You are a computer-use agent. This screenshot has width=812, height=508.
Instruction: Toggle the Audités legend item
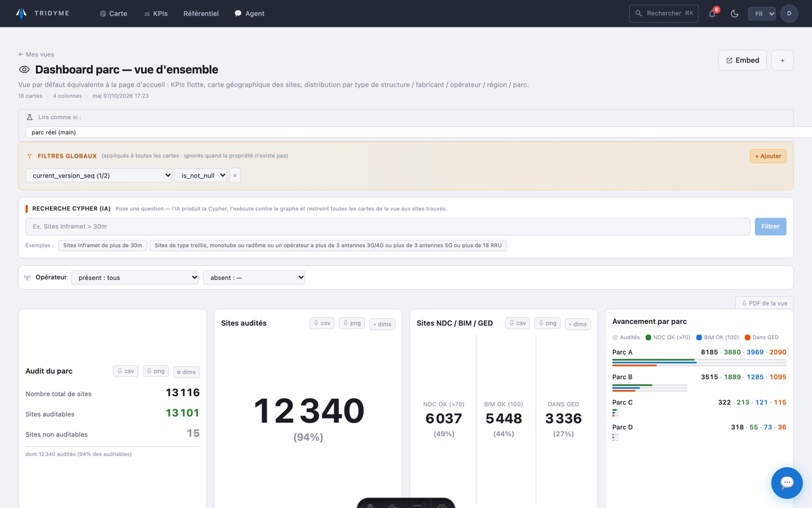pyautogui.click(x=626, y=337)
